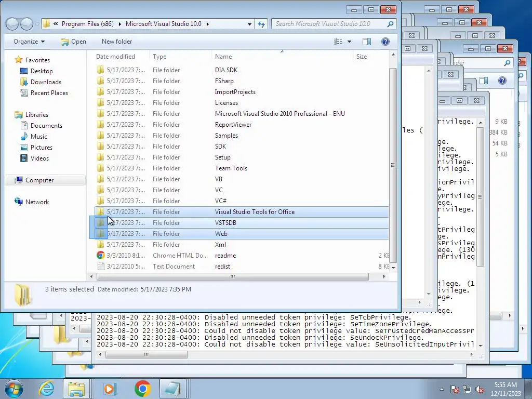Launch Internet Explorer from taskbar
532x399 pixels.
[46, 389]
